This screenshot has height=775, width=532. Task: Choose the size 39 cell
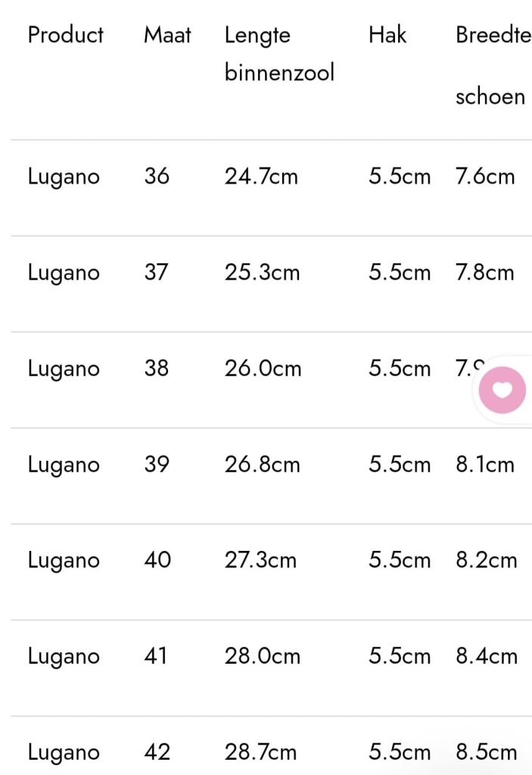157,464
